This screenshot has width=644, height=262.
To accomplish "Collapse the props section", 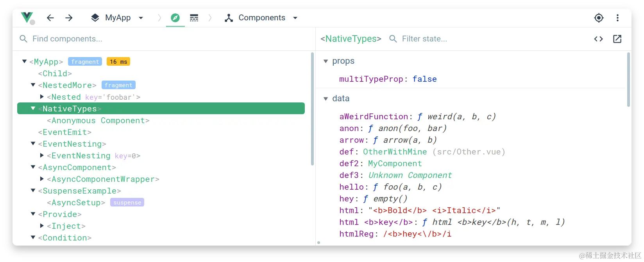I will click(326, 61).
